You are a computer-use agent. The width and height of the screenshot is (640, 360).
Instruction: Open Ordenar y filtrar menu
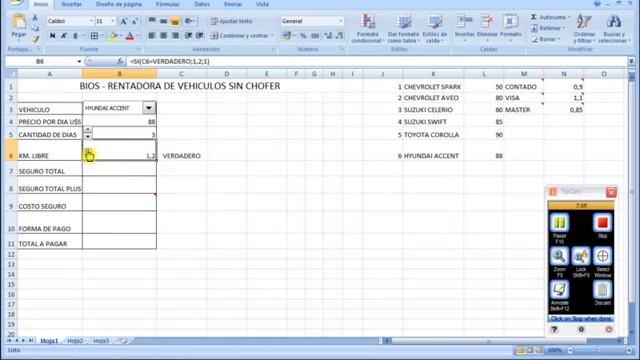pos(584,29)
